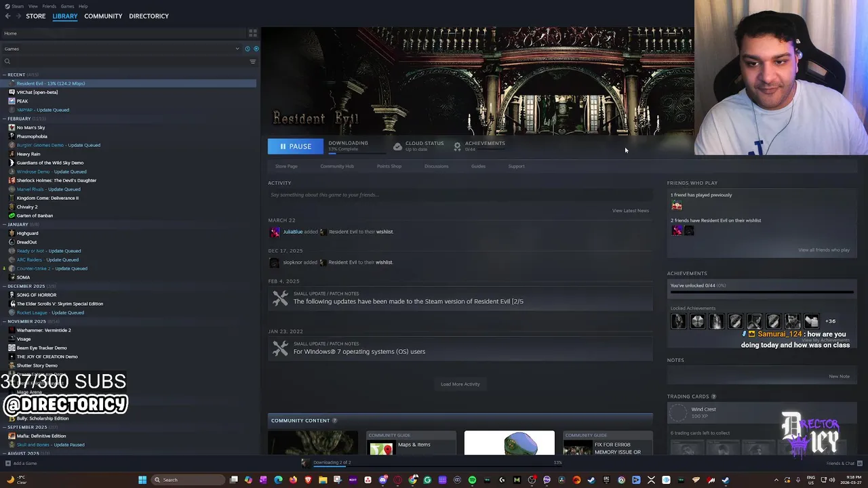Click the Cloud Status icon
Screen dimensions: 868x488
coord(397,146)
